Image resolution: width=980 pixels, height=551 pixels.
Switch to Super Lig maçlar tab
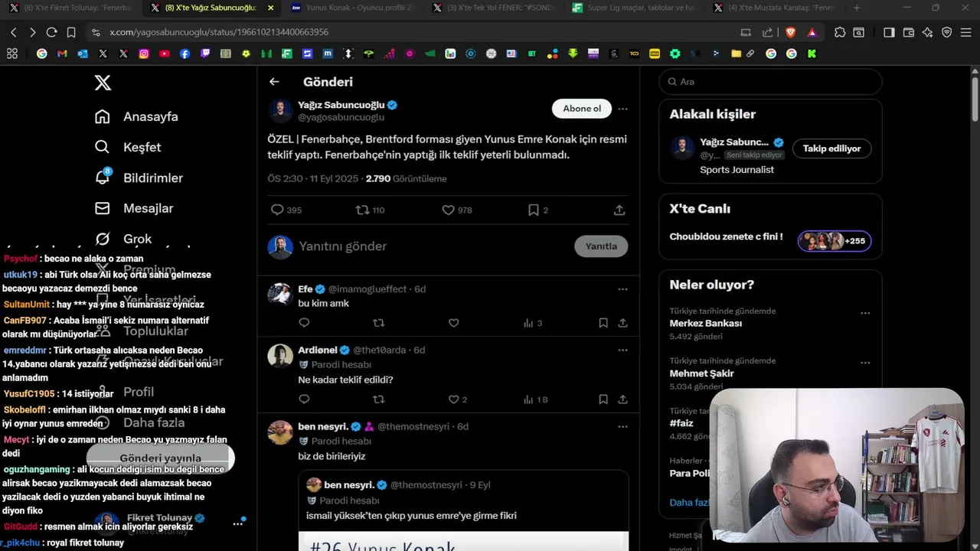pyautogui.click(x=632, y=8)
